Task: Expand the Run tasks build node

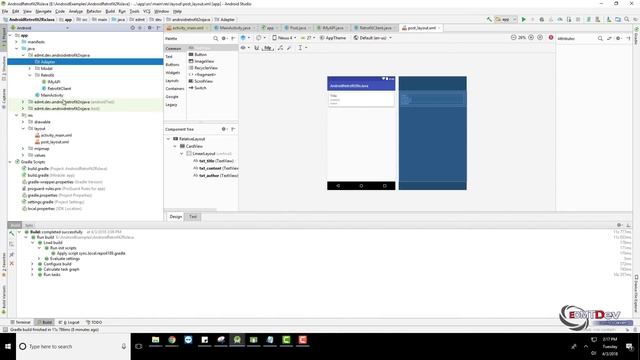Action: coord(33,275)
